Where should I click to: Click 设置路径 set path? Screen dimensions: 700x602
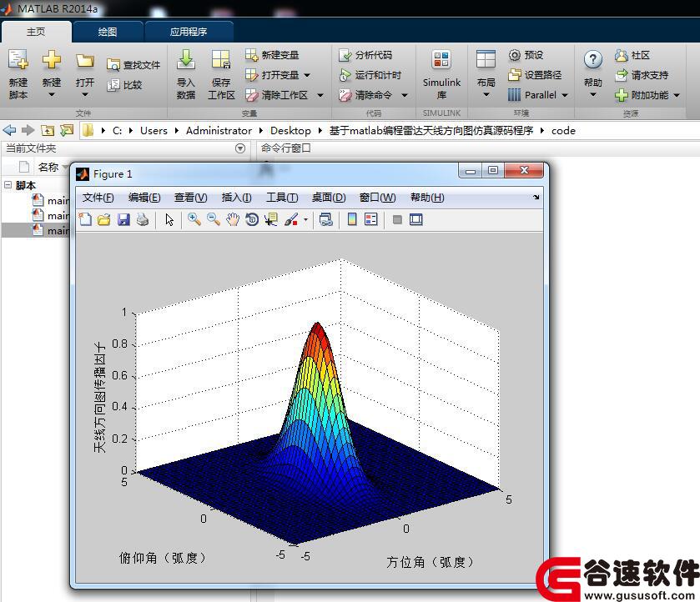click(x=534, y=75)
